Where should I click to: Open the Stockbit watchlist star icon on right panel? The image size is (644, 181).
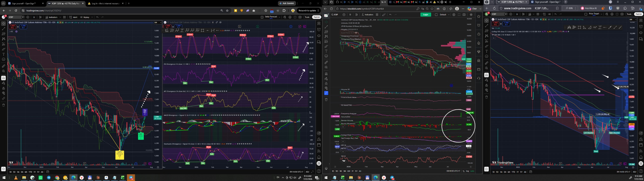point(479,16)
